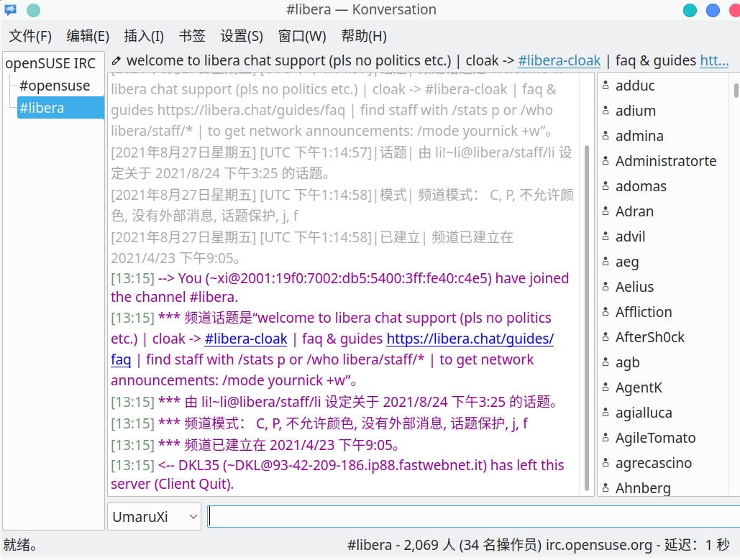The image size is (740, 560).
Task: Select the openSUSE IRC server node
Action: click(50, 63)
